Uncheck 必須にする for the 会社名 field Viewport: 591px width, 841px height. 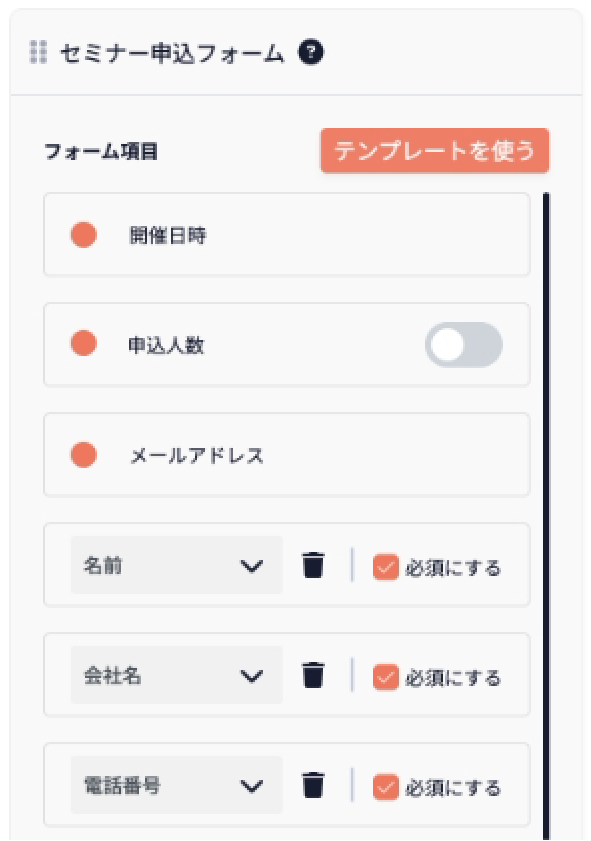386,677
